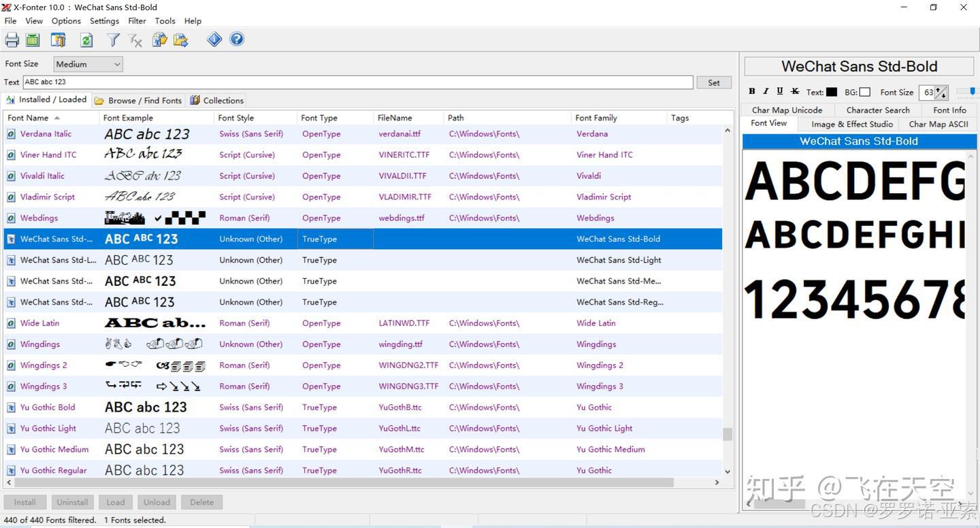
Task: Toggle Underline in the preview panel
Action: pos(780,91)
